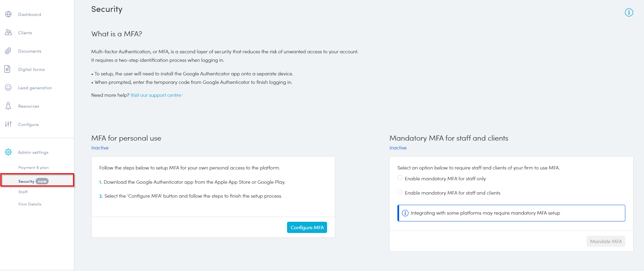
Task: Click the Dashboard globe icon
Action: coord(8,14)
